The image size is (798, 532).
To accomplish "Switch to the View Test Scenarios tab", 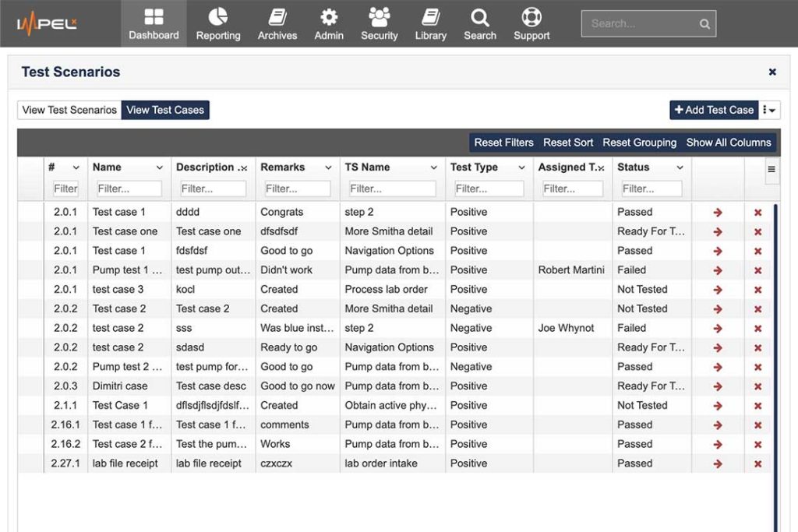I will [x=69, y=110].
